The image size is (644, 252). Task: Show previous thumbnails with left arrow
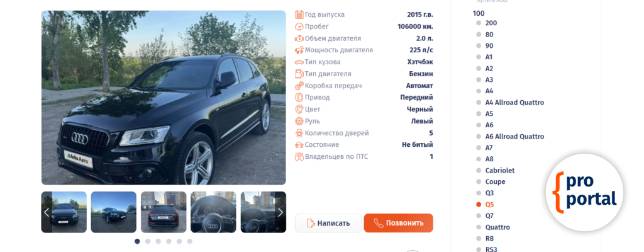tap(47, 212)
